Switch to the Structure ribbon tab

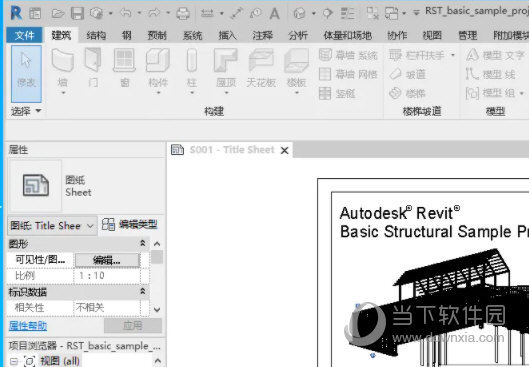[96, 35]
